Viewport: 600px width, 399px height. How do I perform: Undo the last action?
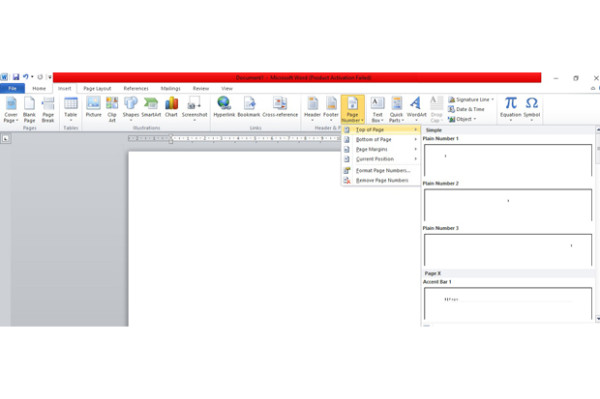25,77
